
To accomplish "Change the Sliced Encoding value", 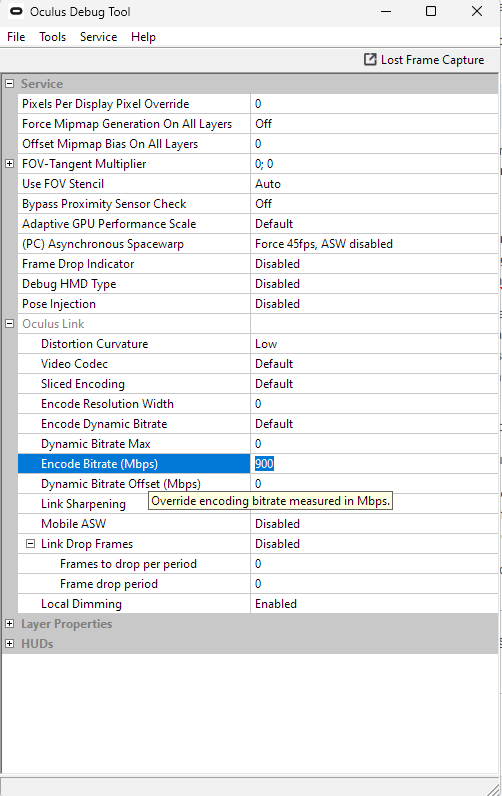I will click(374, 384).
